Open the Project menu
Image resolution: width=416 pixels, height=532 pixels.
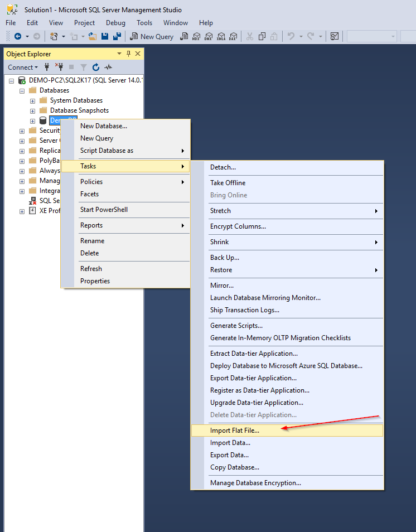pos(85,23)
